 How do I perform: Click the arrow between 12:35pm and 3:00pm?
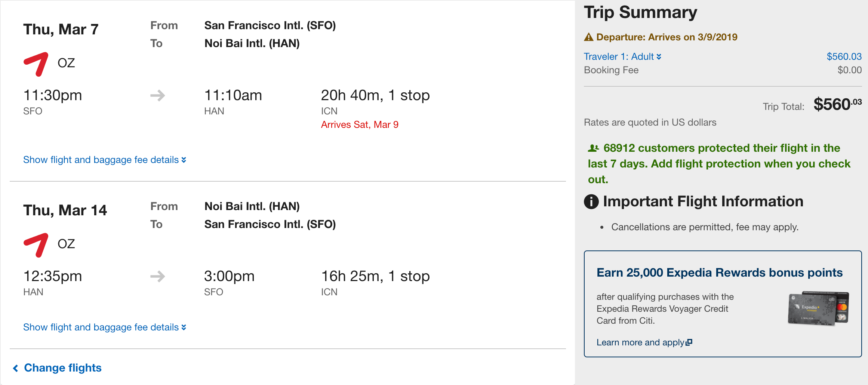pos(157,277)
